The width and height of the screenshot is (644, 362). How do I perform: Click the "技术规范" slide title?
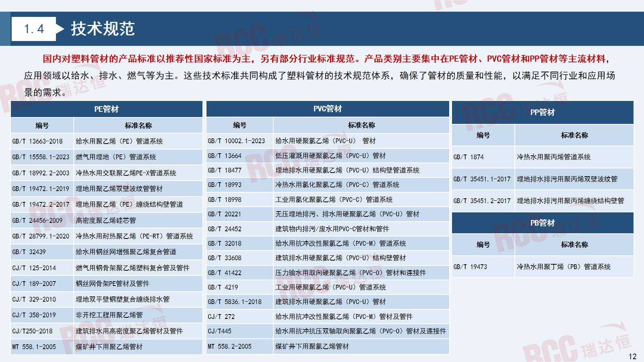click(103, 29)
